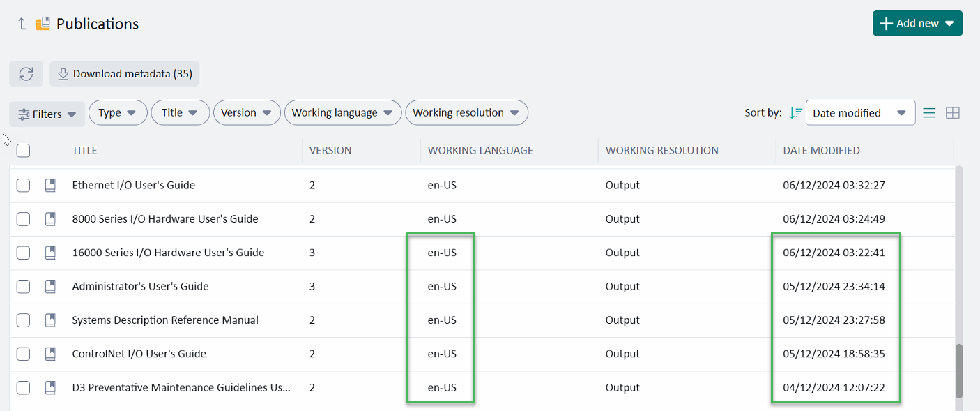Click book icon for Ethernet I/O User's Guide
The image size is (980, 411).
(x=50, y=185)
